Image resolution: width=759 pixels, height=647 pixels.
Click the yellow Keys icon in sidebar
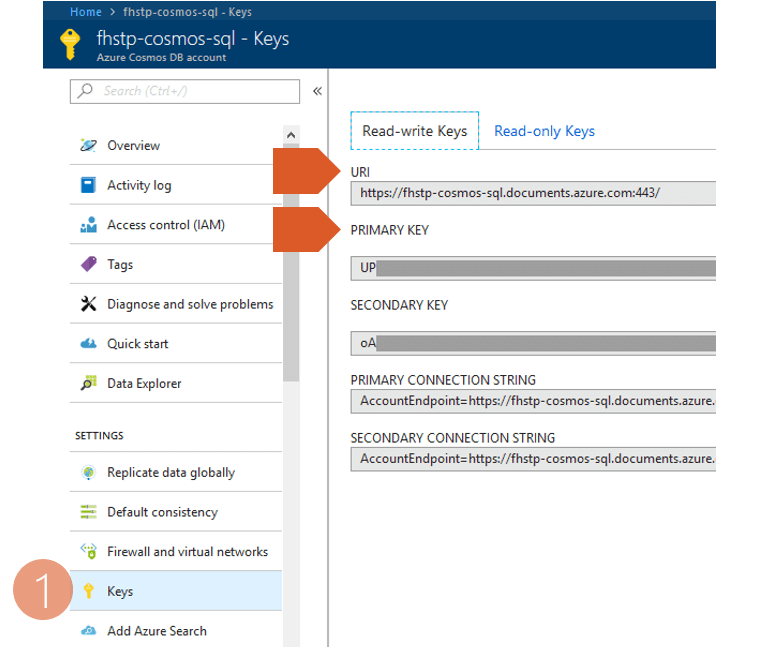pyautogui.click(x=88, y=591)
